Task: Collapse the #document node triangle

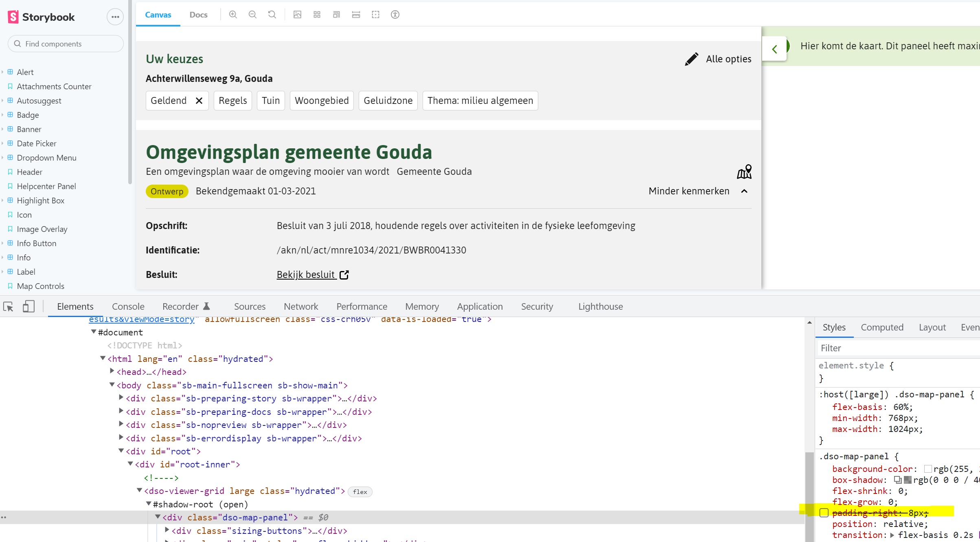Action: coord(94,332)
